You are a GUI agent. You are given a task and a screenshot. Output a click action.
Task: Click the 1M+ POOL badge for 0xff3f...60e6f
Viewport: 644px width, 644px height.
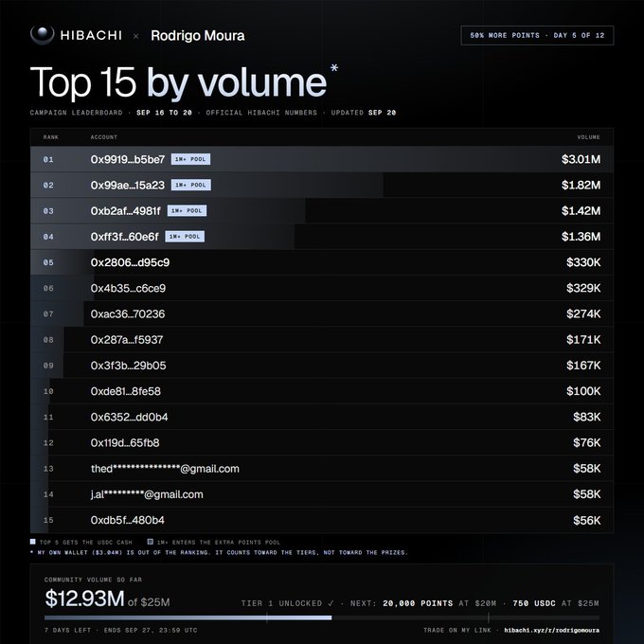(185, 237)
